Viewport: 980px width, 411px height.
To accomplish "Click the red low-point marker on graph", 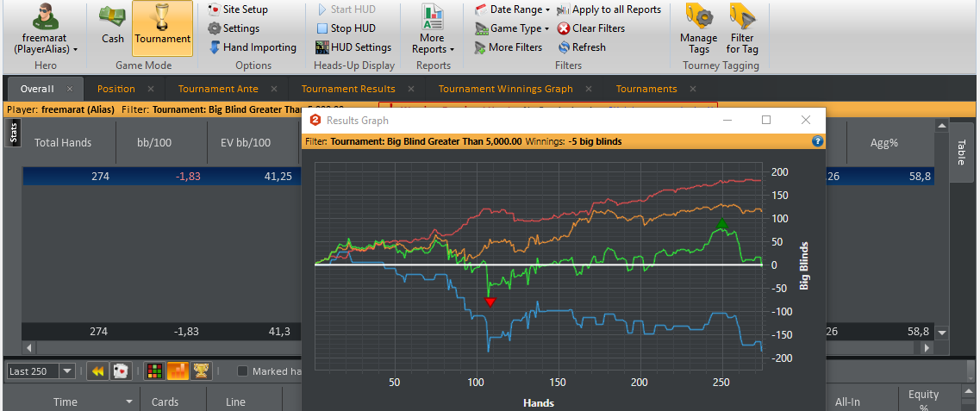I will pyautogui.click(x=490, y=302).
